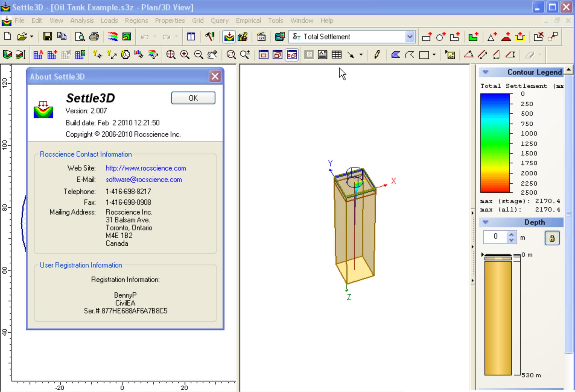
Task: Click the yellow add excavation icon
Action: coord(520,37)
